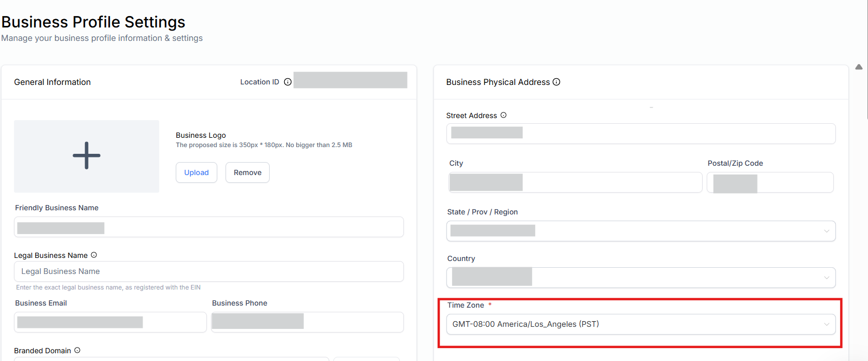Select the Business Phone field
Screen dimensions: 868x361
[x=307, y=322]
